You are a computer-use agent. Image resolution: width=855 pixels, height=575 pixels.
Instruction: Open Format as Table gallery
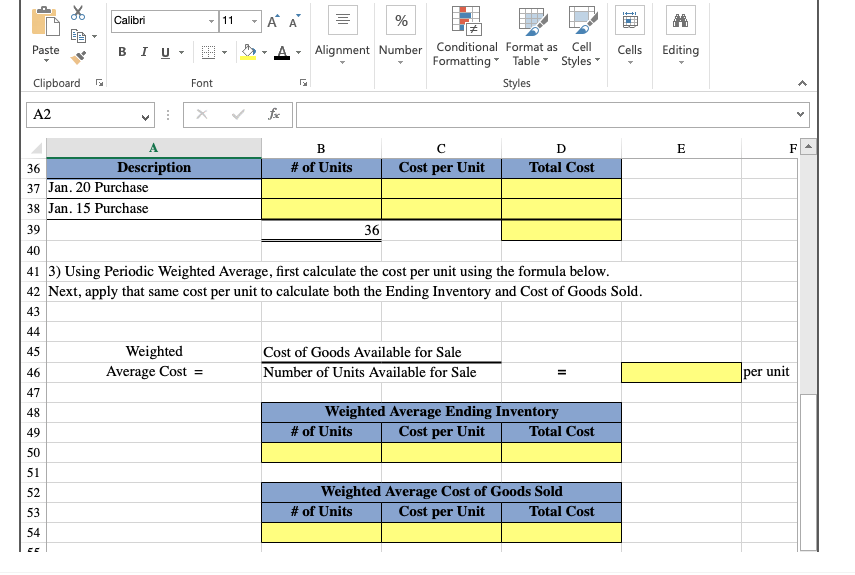tap(532, 37)
